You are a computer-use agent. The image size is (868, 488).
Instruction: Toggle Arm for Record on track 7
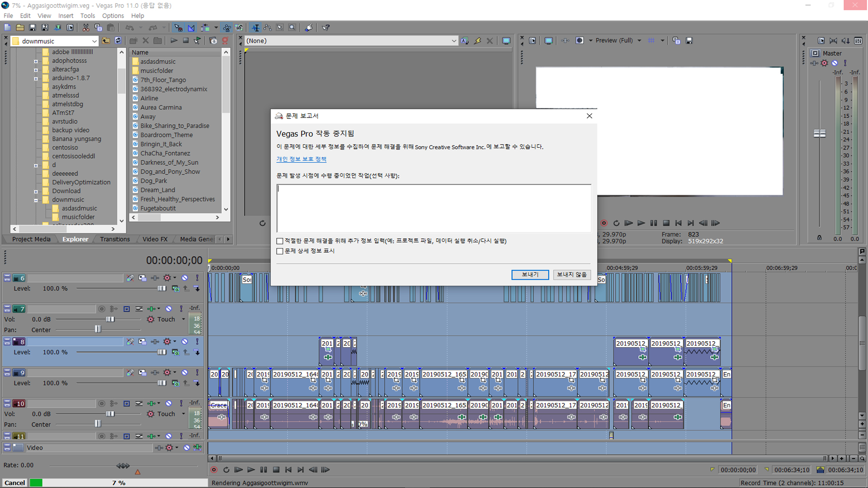102,309
